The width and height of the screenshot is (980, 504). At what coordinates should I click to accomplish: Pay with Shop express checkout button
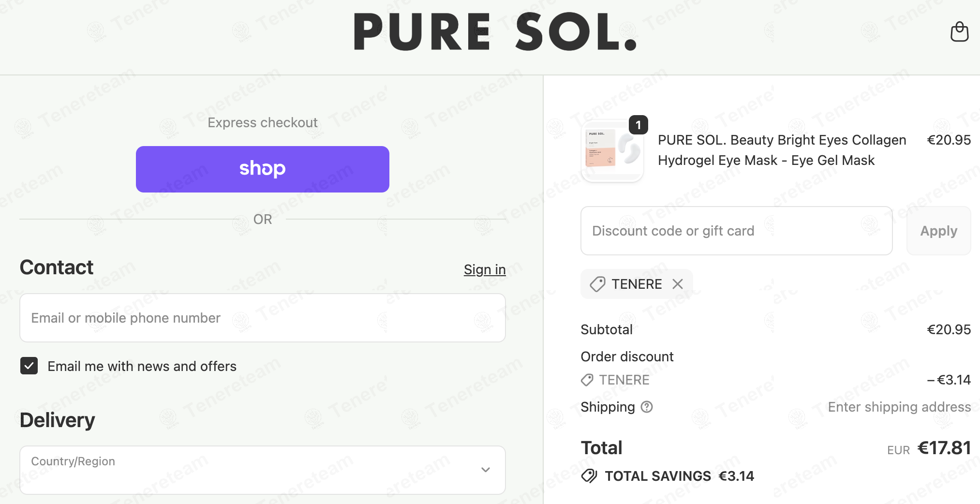pyautogui.click(x=262, y=169)
